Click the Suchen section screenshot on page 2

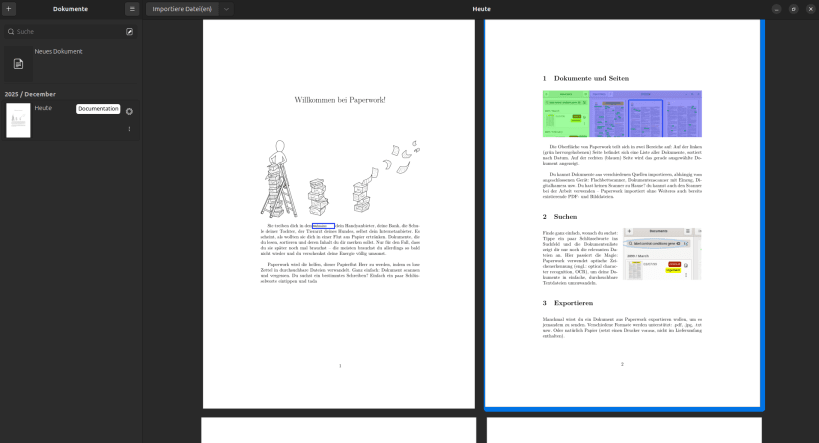(662, 253)
